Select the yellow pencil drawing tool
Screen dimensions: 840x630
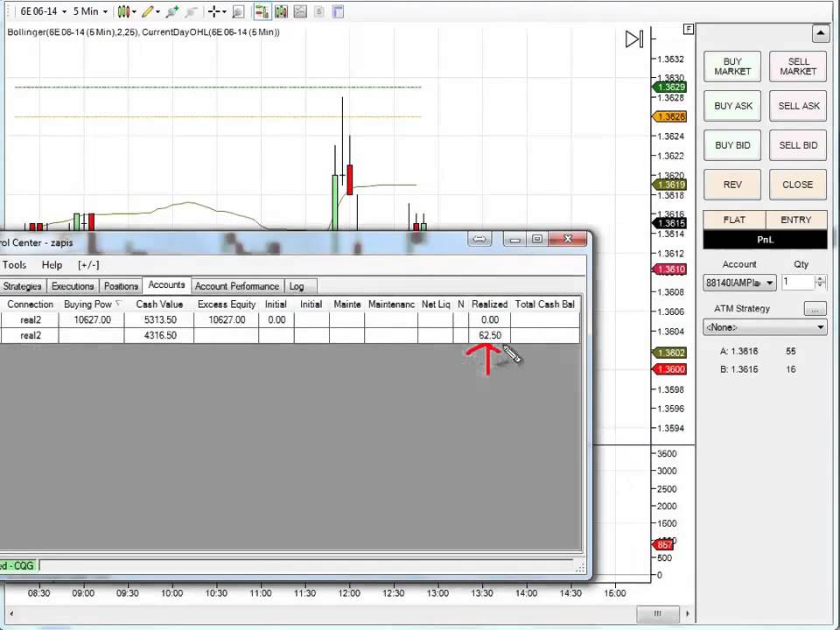pyautogui.click(x=148, y=11)
